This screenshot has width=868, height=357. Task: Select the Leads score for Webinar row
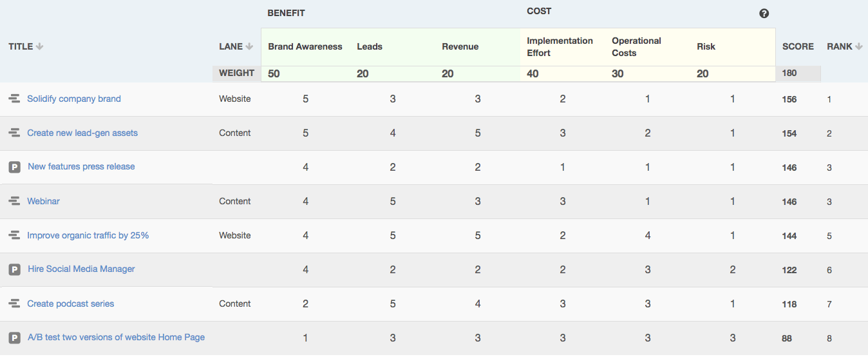(393, 201)
